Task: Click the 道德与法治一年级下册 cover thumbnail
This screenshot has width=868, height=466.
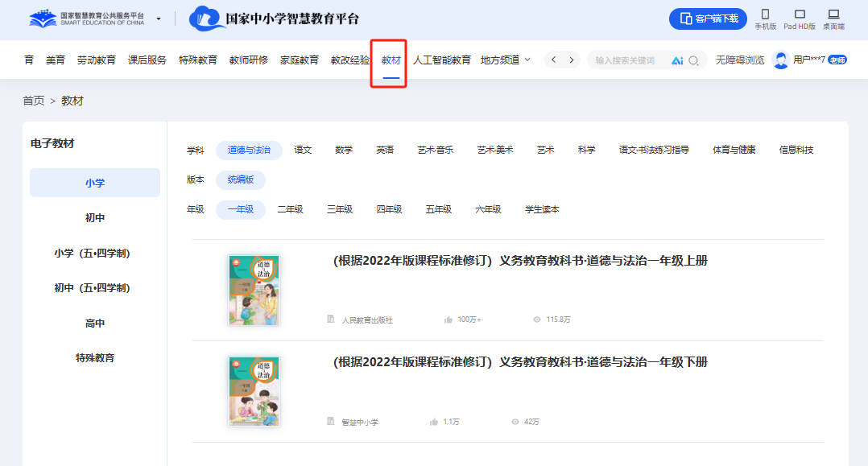Action: click(254, 391)
